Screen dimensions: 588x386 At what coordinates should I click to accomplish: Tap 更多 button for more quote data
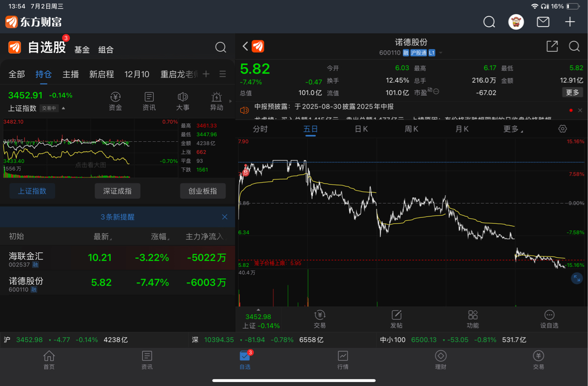(x=572, y=92)
